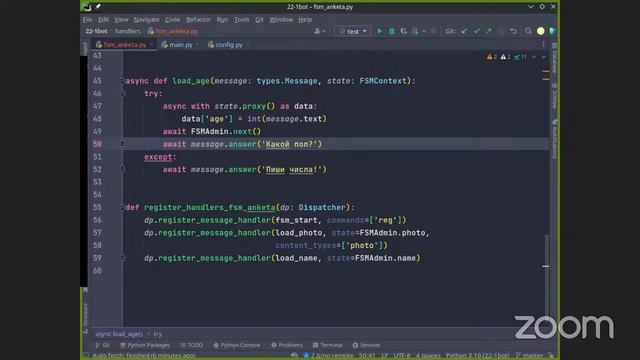640x360 pixels.
Task: Open tab list three-dots menu
Action: click(543, 44)
